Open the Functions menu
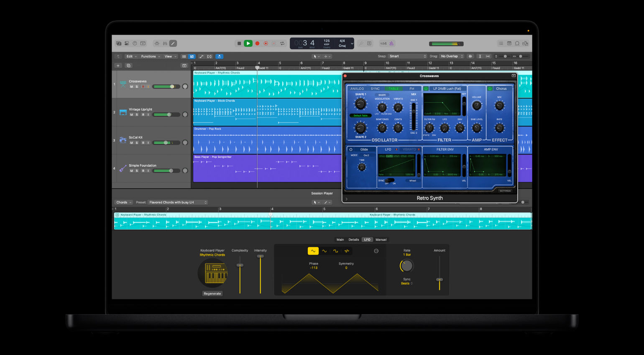Viewport: 644px width, 355px height. point(150,56)
